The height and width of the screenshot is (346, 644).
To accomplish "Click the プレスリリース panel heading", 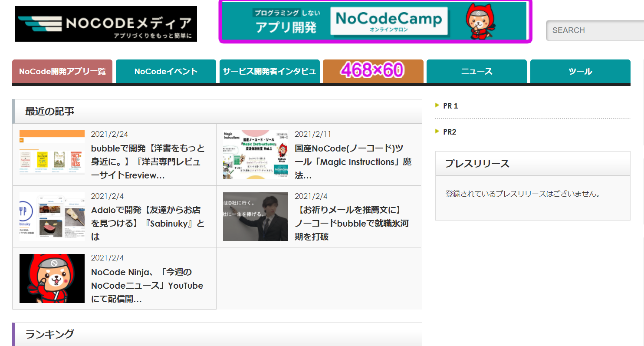I will click(477, 164).
